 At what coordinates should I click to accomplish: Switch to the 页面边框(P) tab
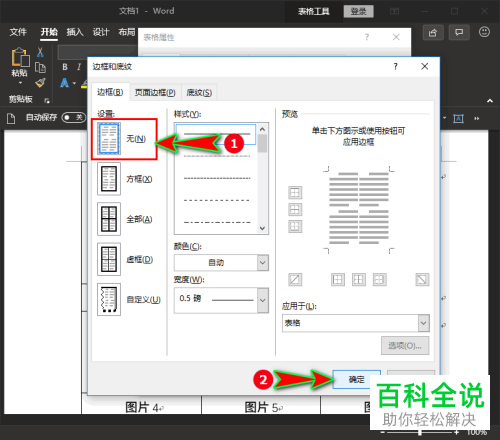(x=155, y=92)
